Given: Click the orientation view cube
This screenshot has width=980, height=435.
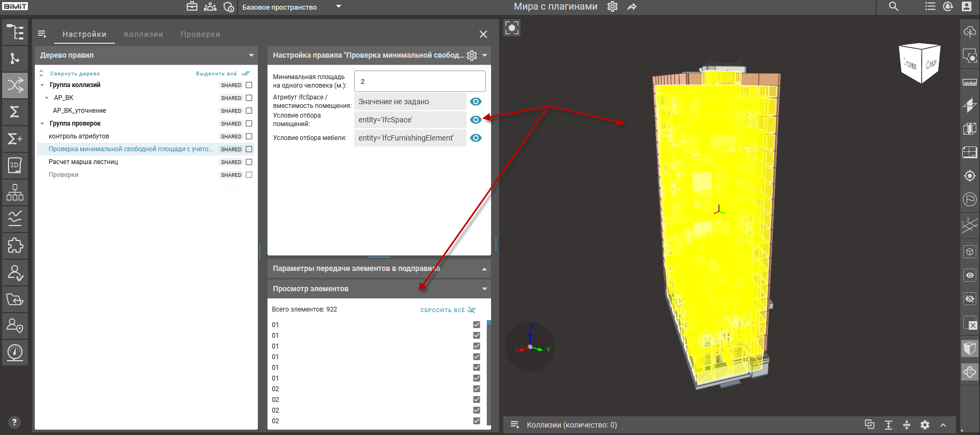Looking at the screenshot, I should click(920, 64).
